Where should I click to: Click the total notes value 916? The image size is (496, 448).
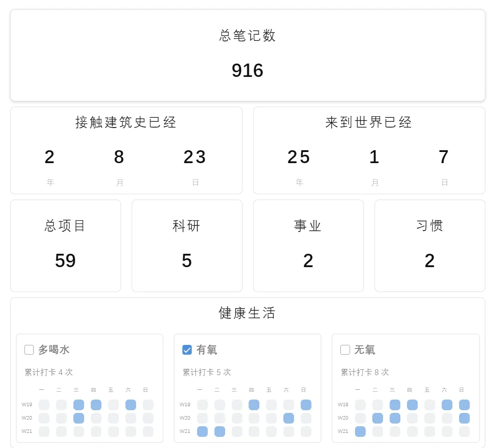tap(247, 70)
